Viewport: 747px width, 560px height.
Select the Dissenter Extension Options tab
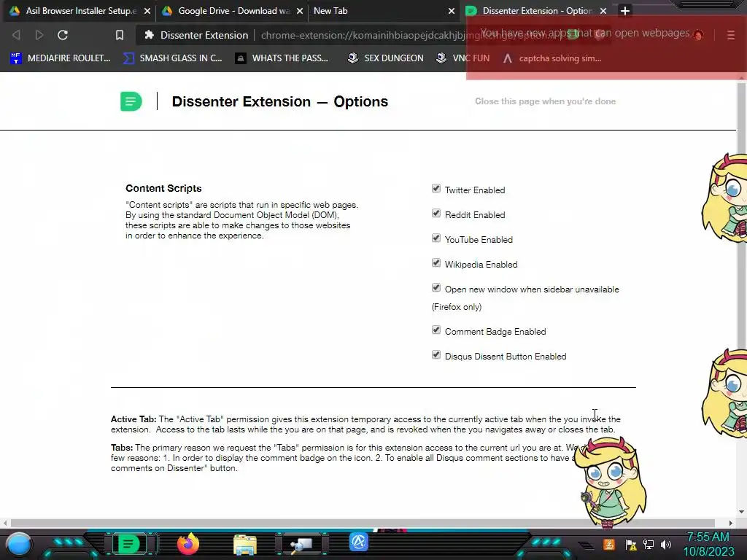(x=536, y=10)
